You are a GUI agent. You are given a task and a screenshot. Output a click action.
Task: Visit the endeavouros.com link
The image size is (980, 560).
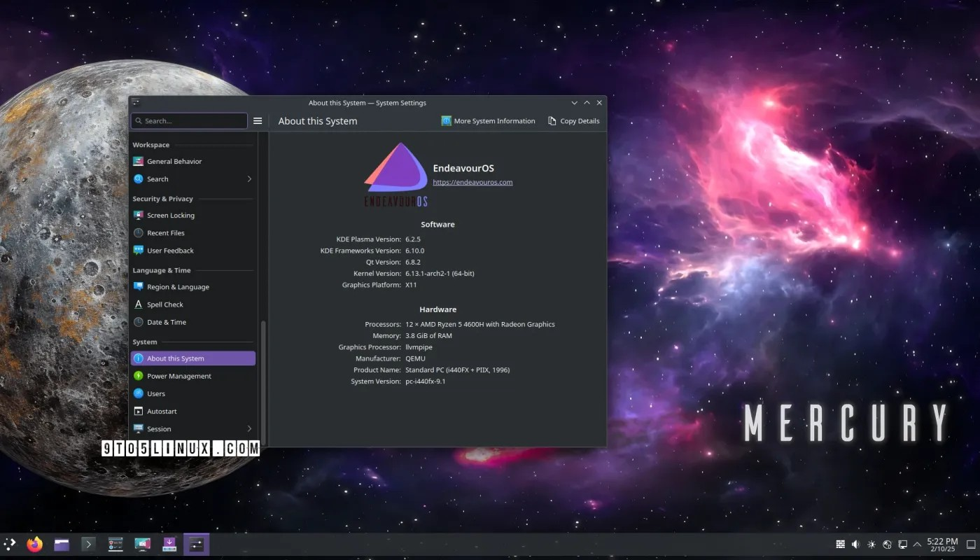(472, 181)
